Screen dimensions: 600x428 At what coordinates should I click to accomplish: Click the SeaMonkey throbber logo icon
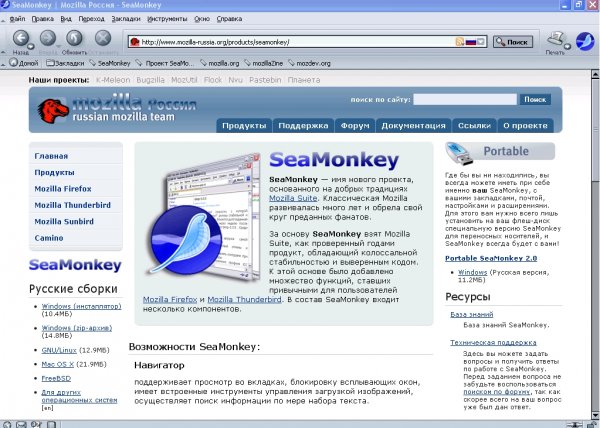tap(585, 41)
